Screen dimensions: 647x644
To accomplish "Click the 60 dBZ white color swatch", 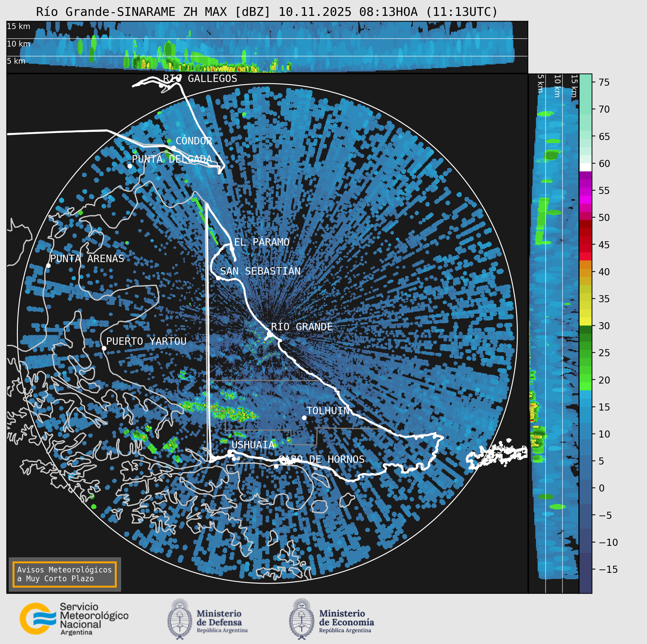I will click(x=586, y=167).
